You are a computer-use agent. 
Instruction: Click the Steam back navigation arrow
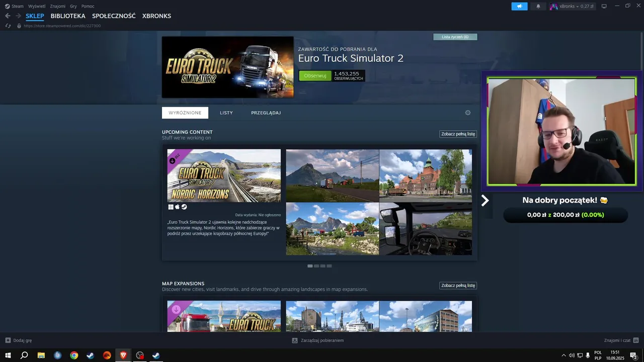click(x=8, y=16)
